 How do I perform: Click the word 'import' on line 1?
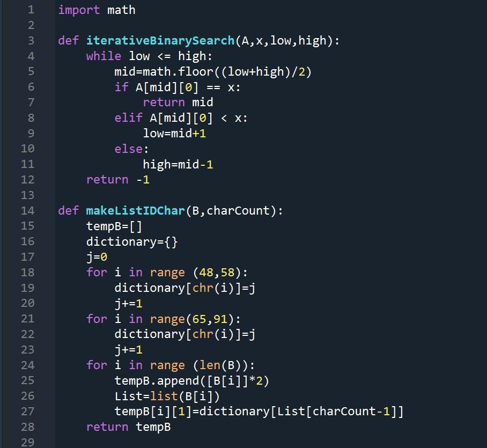tap(79, 10)
